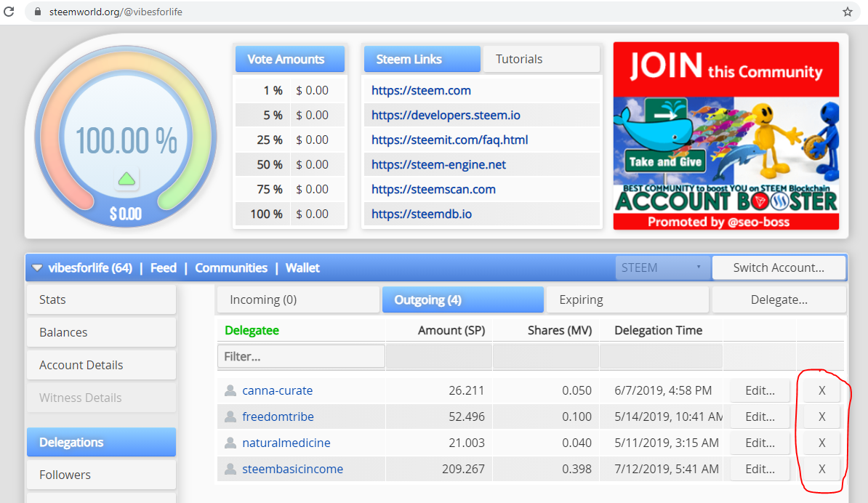Click the vibesforlife (64) account name

[x=89, y=267]
